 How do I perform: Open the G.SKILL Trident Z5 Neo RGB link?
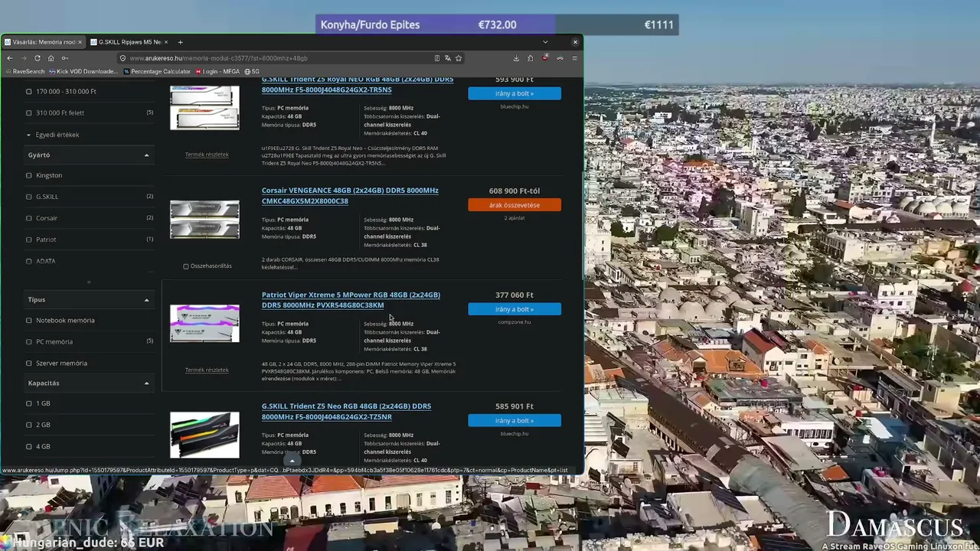tap(346, 412)
